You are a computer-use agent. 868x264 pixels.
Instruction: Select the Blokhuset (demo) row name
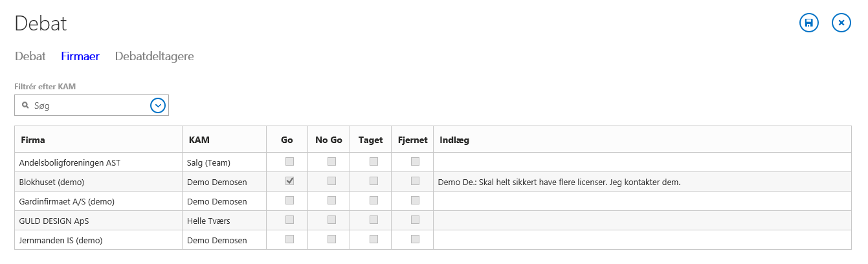tap(52, 182)
